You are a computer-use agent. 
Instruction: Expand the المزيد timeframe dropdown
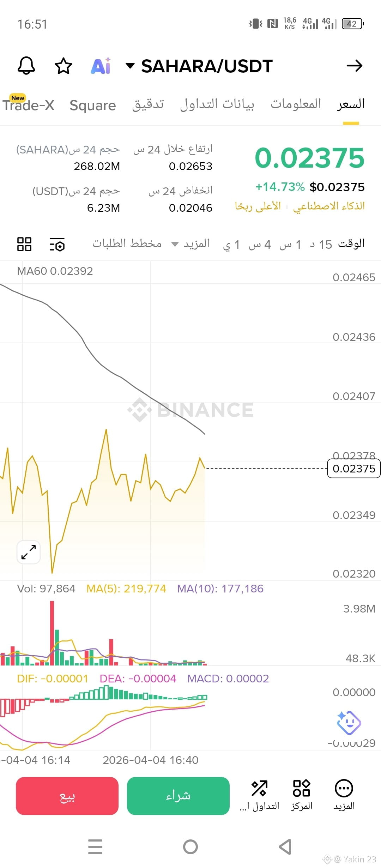coord(190,244)
